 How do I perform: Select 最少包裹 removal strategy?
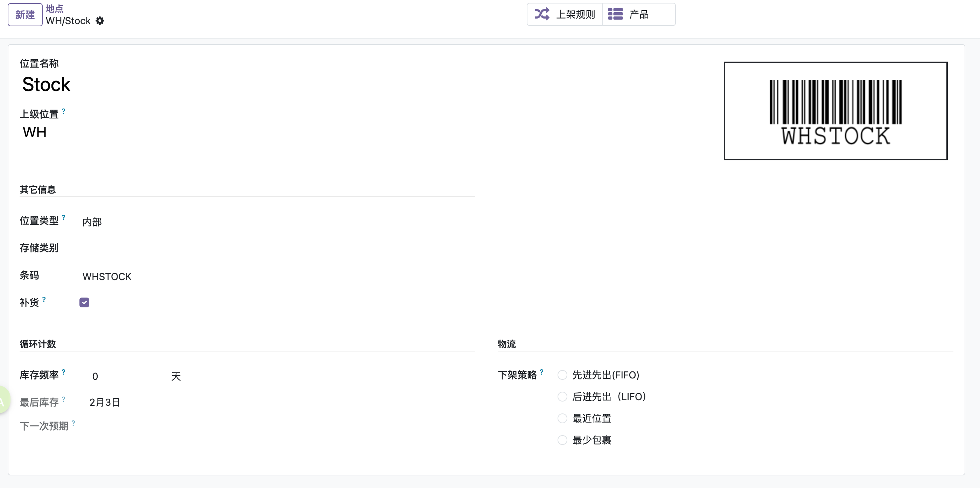pos(562,440)
